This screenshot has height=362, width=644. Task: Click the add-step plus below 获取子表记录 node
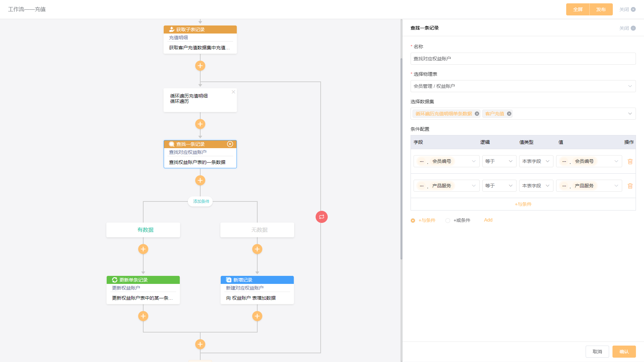[200, 66]
